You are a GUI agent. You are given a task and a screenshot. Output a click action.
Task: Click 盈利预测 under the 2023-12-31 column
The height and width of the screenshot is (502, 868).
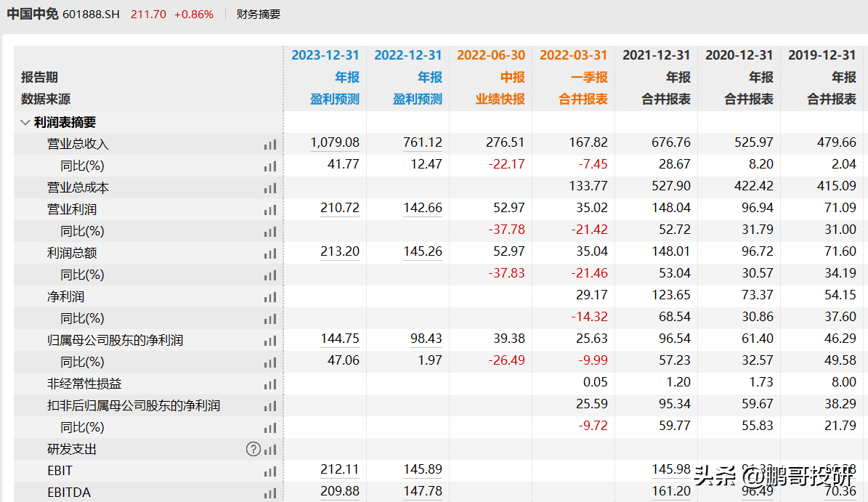[x=335, y=99]
